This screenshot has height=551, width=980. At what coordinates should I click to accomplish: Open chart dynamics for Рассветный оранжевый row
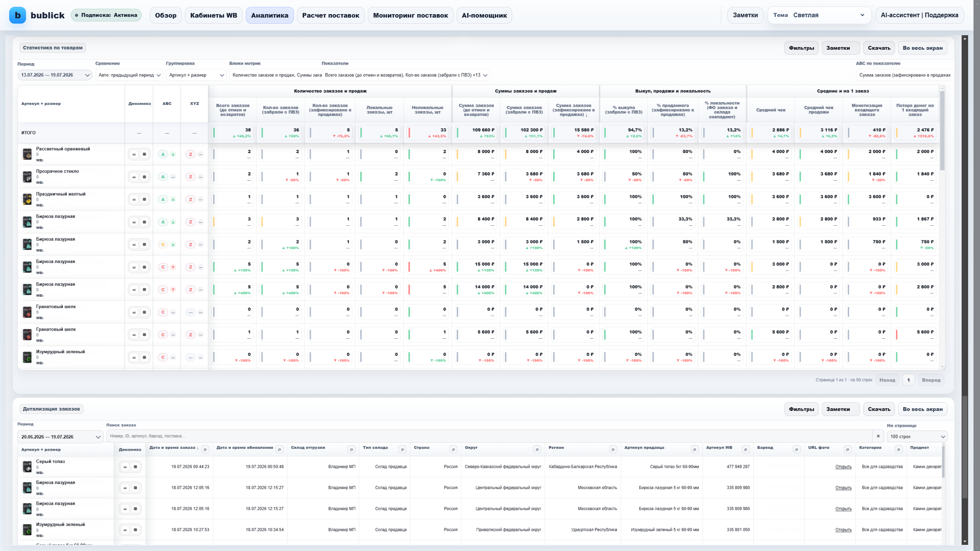134,155
